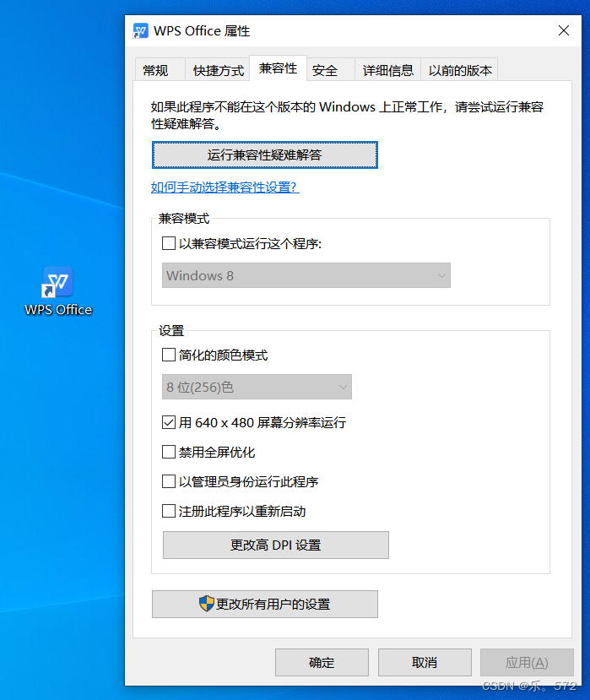Enable 禁用全屏优化 checkbox
The height and width of the screenshot is (700, 590).
[168, 452]
